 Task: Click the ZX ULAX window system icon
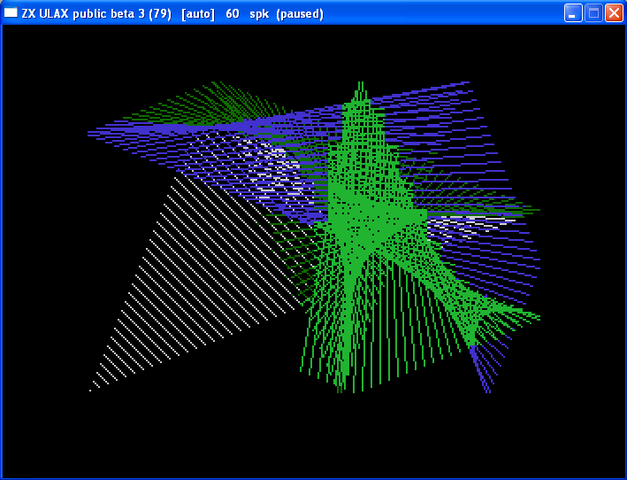[11, 13]
